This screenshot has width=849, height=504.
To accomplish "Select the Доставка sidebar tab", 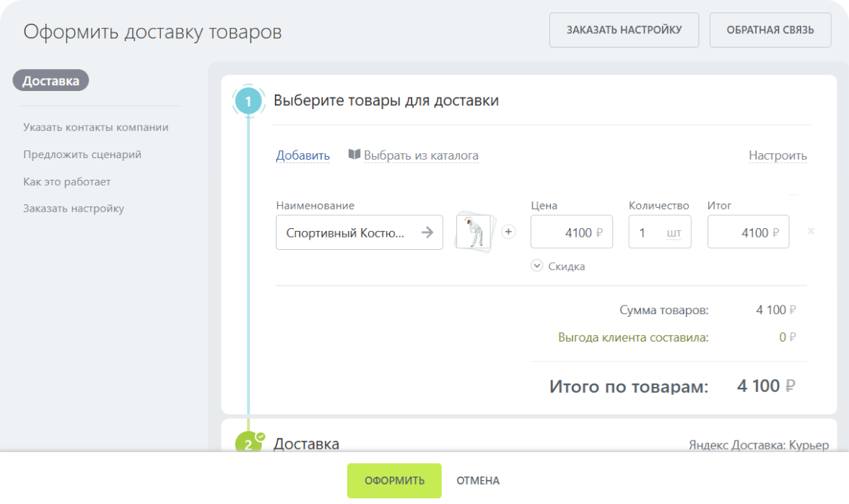I will click(x=51, y=81).
